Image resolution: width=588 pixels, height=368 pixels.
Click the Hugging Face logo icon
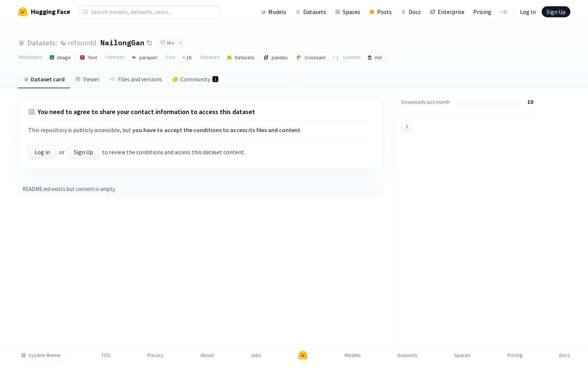[23, 12]
